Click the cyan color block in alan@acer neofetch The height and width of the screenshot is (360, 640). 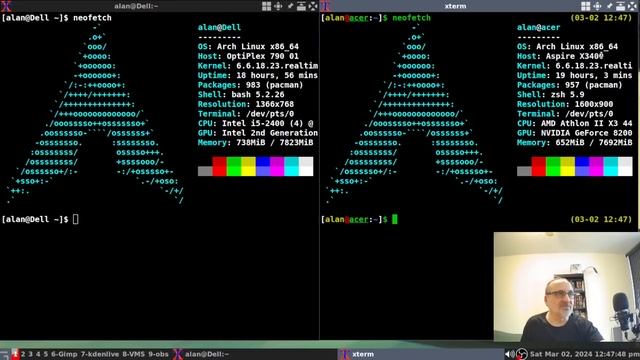[611, 166]
